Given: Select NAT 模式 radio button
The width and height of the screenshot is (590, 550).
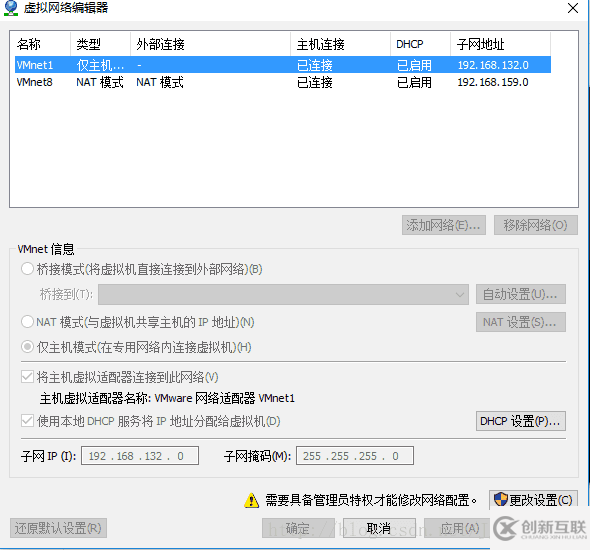Looking at the screenshot, I should tap(27, 322).
